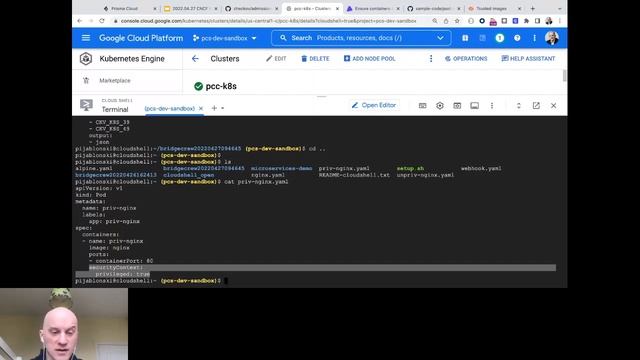Add a new Cloud Shell terminal tab

click(x=214, y=108)
